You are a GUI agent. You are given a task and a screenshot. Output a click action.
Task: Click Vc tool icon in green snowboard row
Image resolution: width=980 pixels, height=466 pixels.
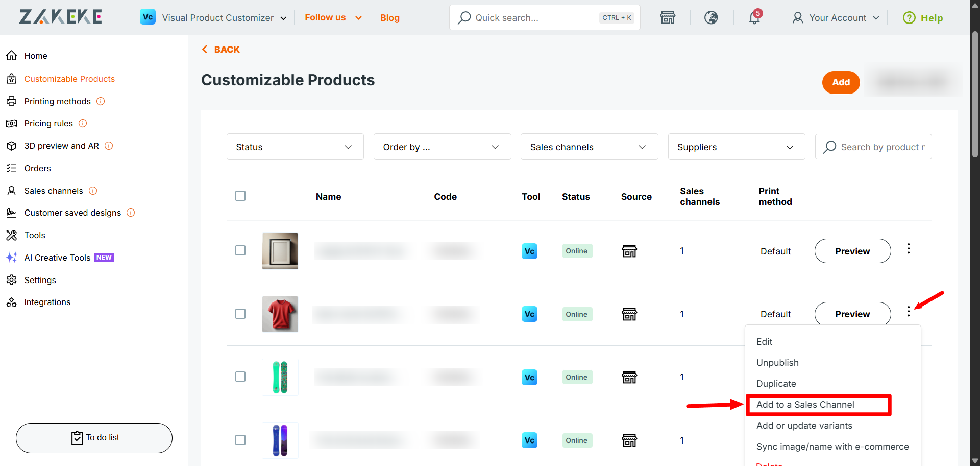point(529,377)
